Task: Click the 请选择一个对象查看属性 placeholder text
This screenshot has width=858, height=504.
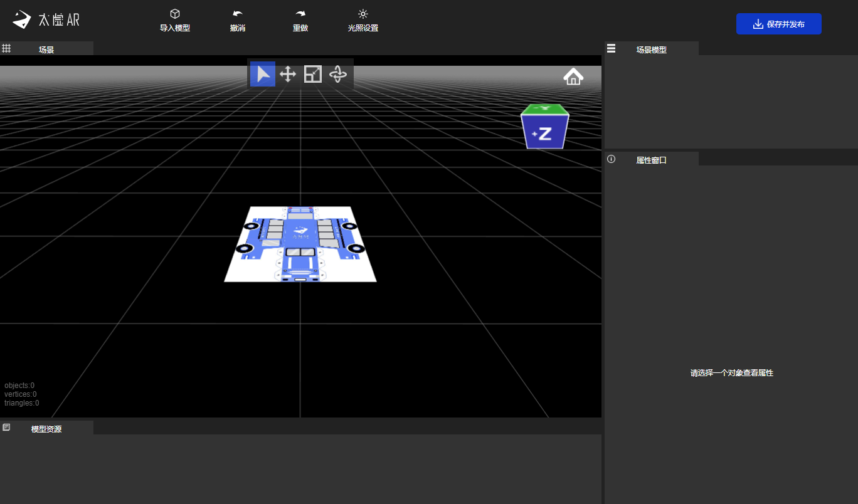Action: [x=731, y=373]
